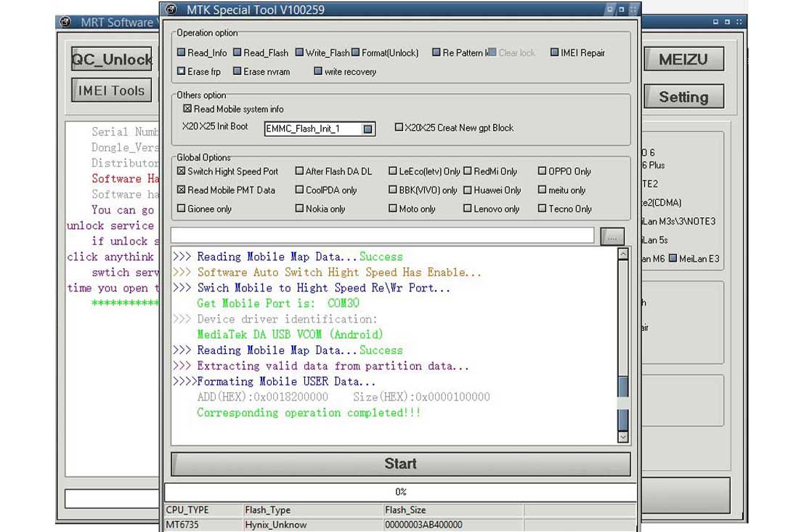This screenshot has width=812, height=532.
Task: Enable the write recovery checkbox
Action: click(x=318, y=71)
